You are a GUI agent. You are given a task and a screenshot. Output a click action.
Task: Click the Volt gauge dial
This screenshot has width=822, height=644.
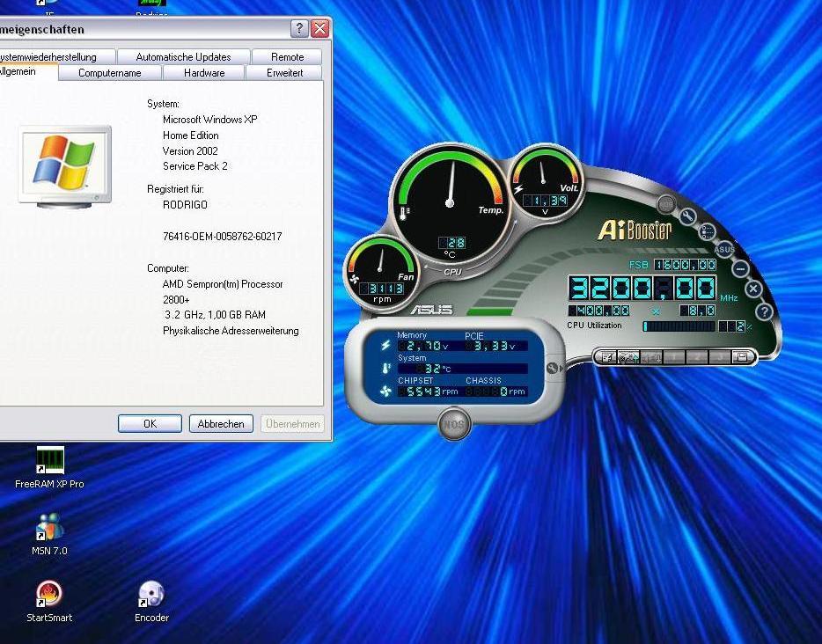[x=545, y=180]
